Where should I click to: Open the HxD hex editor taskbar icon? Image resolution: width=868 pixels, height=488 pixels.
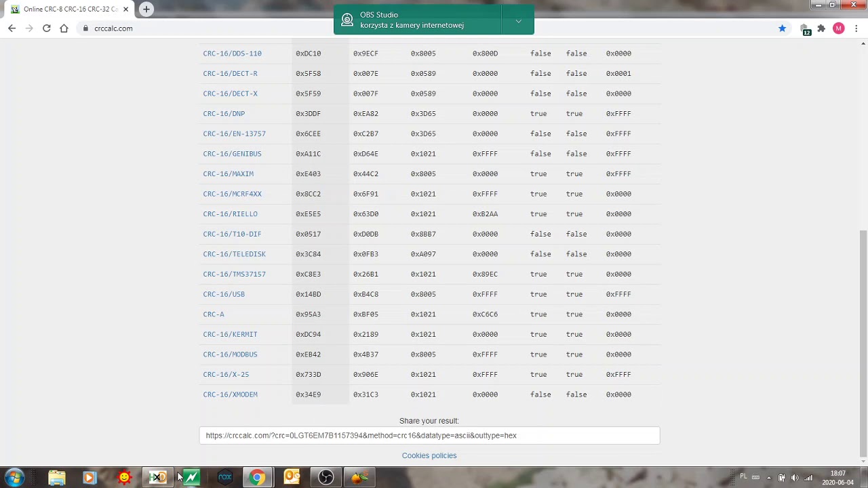[x=157, y=478]
